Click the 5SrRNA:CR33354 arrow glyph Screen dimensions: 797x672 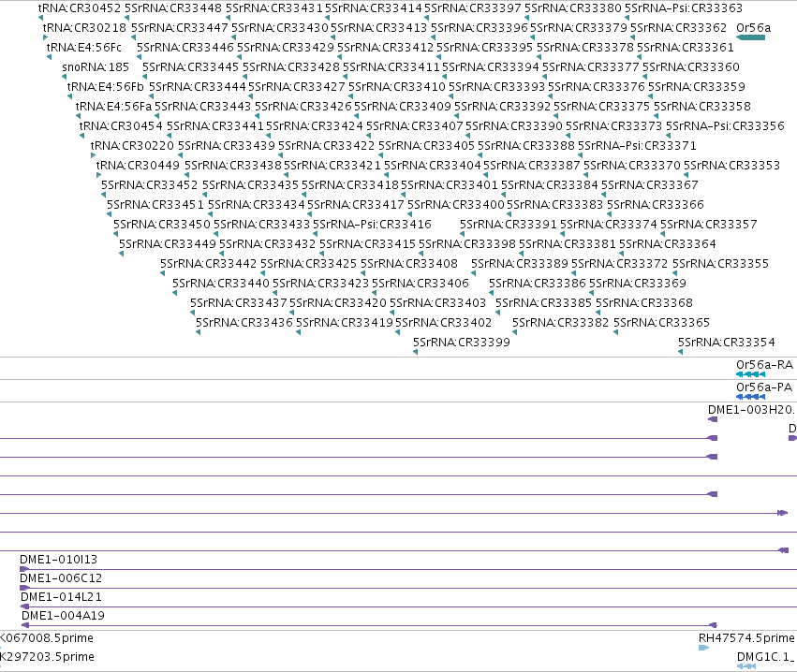pyautogui.click(x=680, y=352)
